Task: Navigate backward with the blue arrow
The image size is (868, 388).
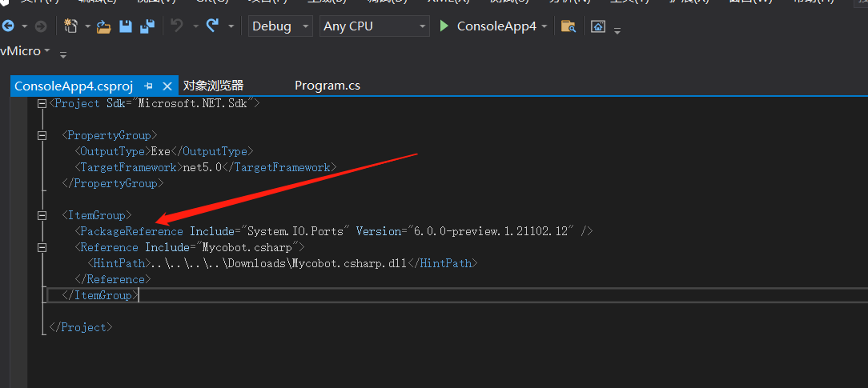Action: [x=8, y=26]
